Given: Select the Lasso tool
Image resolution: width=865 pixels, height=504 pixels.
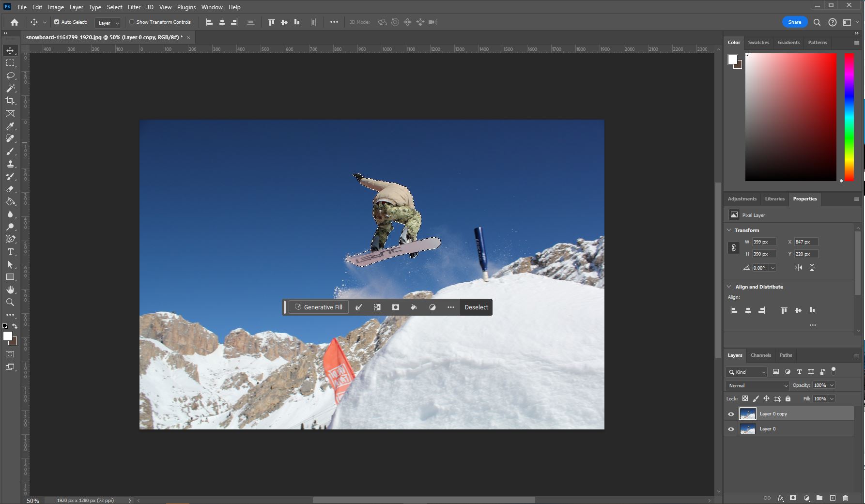Looking at the screenshot, I should [x=10, y=76].
